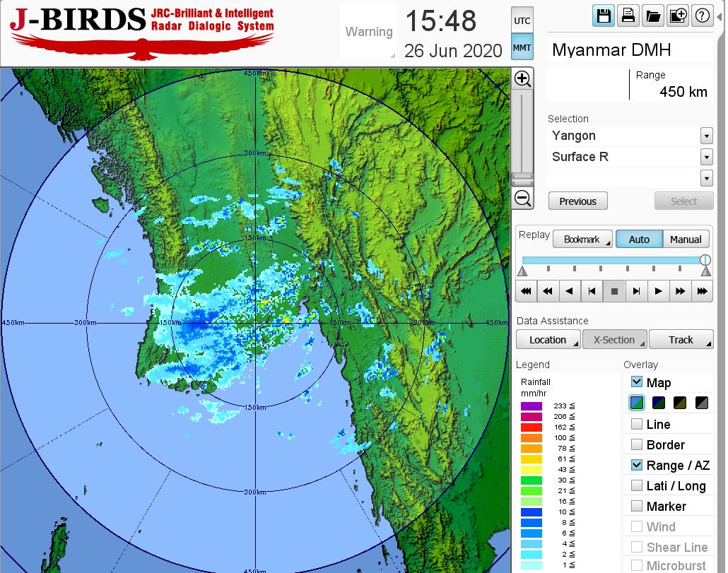728x573 pixels.
Task: Click the Help question mark icon
Action: pyautogui.click(x=702, y=16)
